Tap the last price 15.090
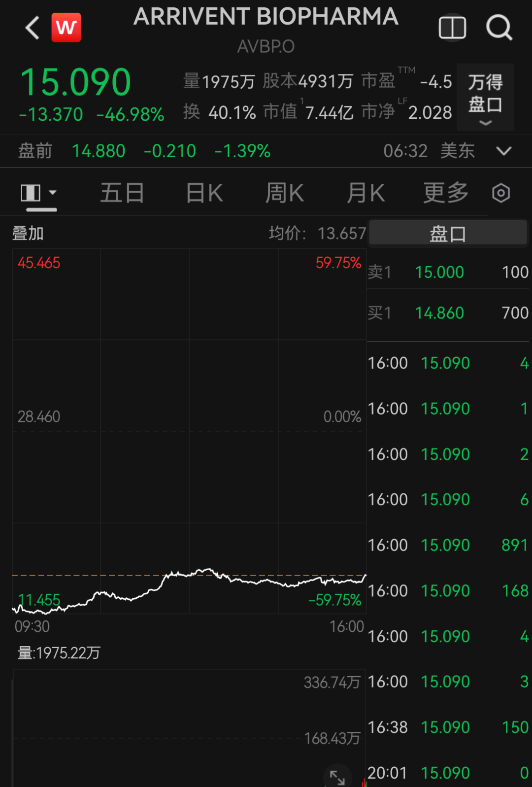Screen dimensions: 532x787 [76, 82]
